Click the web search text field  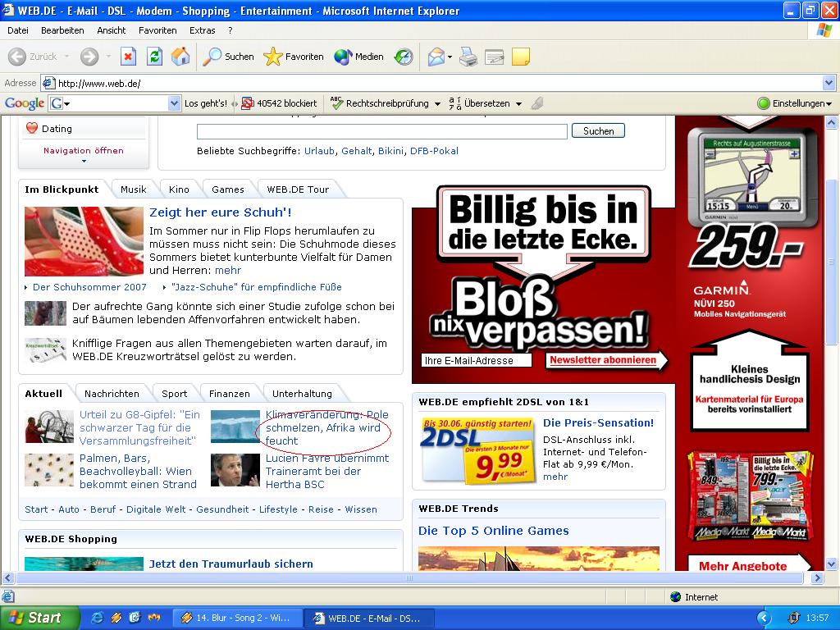pyautogui.click(x=382, y=131)
